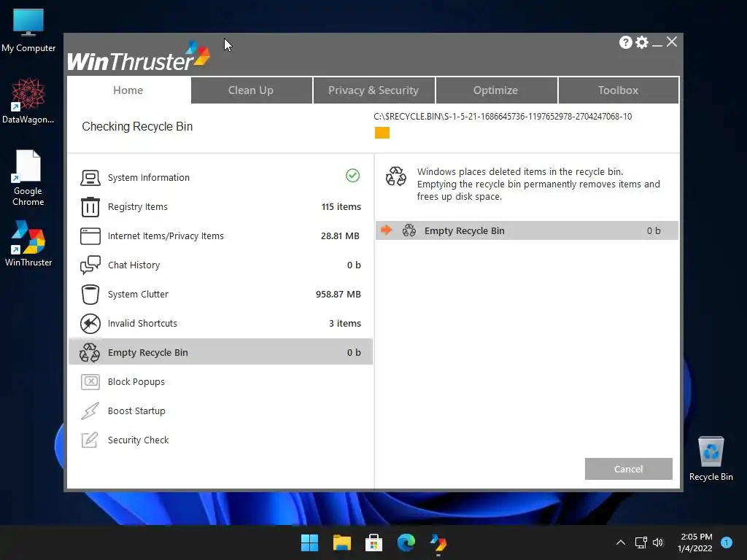Click the 28.81 MB value

click(x=340, y=236)
